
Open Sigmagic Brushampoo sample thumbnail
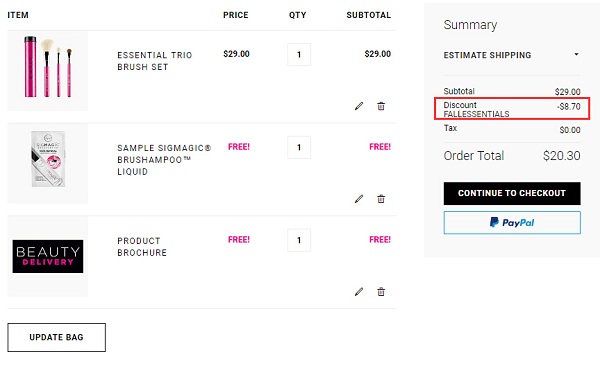click(48, 163)
